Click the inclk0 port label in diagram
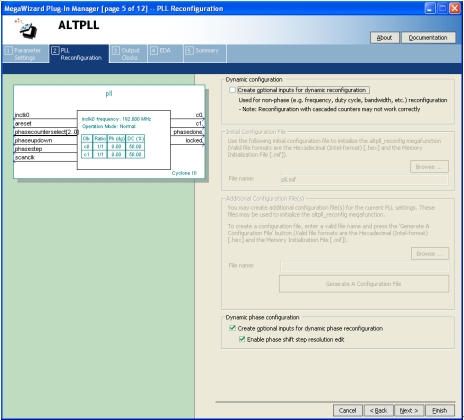 point(22,115)
